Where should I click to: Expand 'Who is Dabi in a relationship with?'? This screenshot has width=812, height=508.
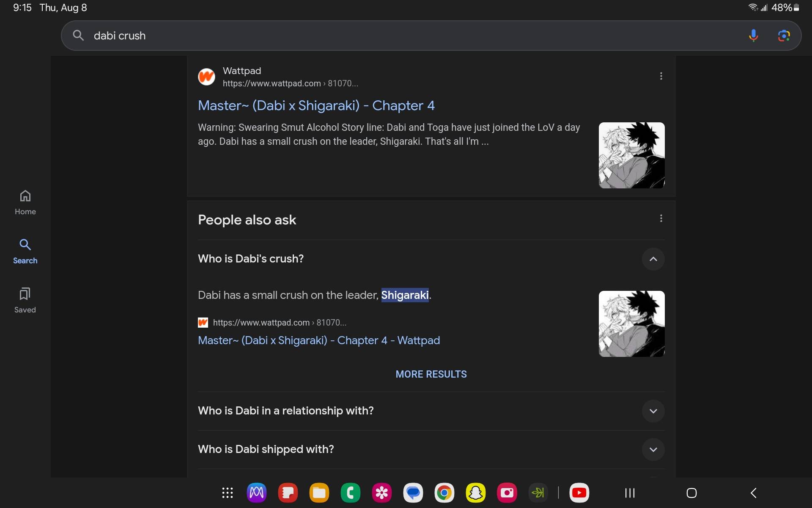pyautogui.click(x=653, y=411)
